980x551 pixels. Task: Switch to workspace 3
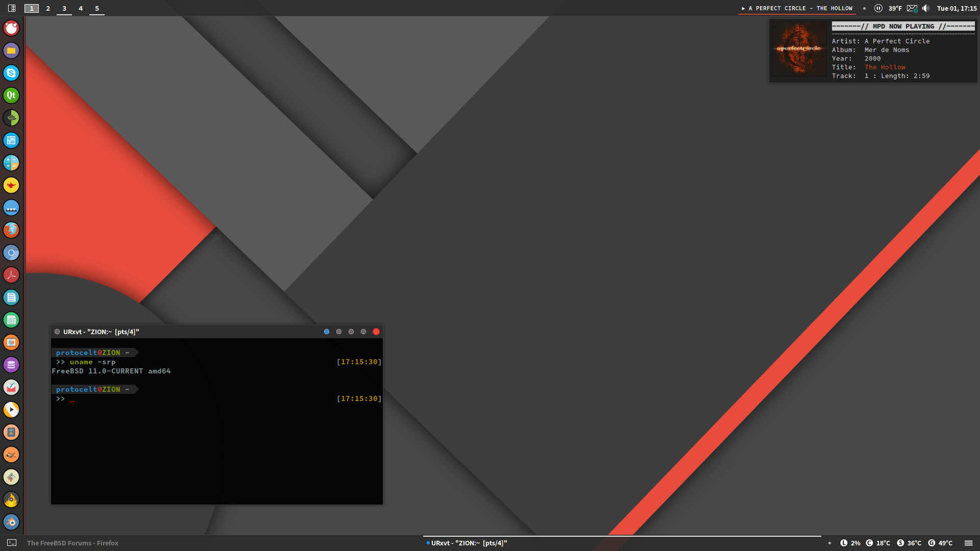[x=64, y=8]
